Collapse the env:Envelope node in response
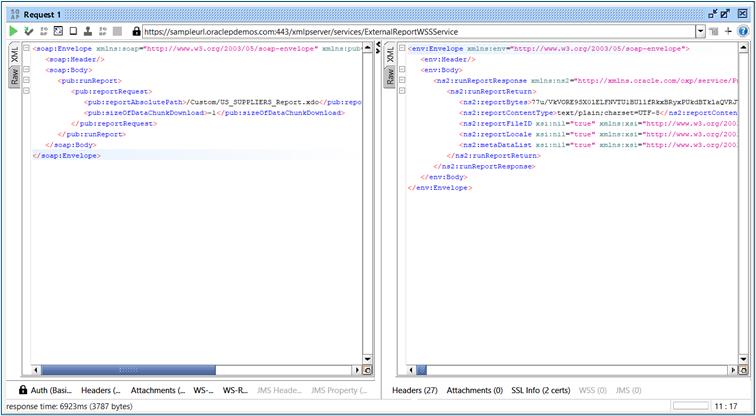This screenshot has width=756, height=416. point(401,48)
